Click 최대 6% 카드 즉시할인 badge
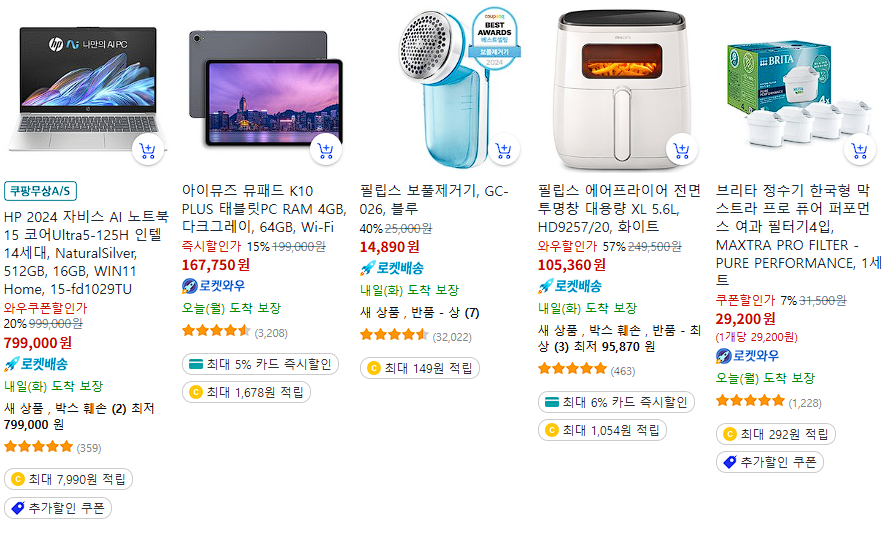The image size is (892, 536). [x=616, y=402]
